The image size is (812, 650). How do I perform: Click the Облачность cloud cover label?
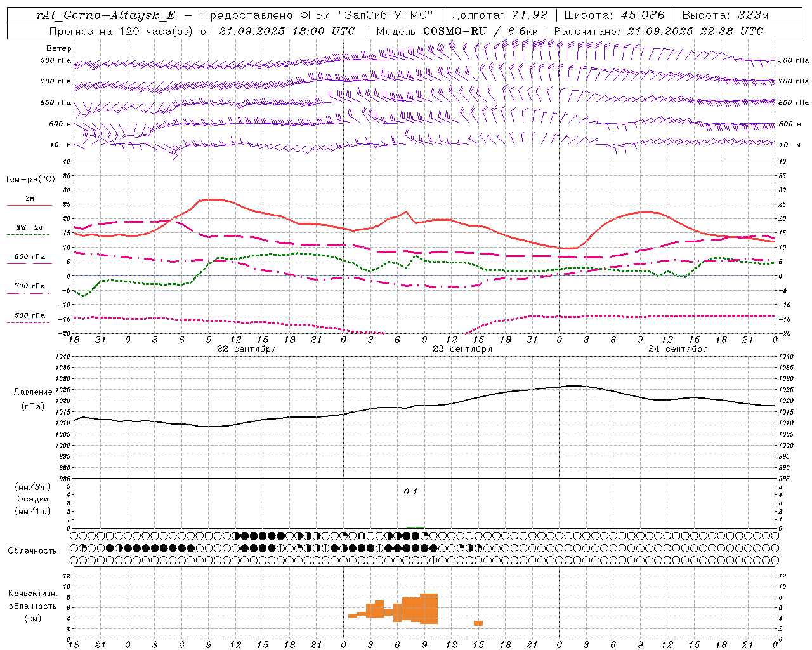(x=32, y=551)
